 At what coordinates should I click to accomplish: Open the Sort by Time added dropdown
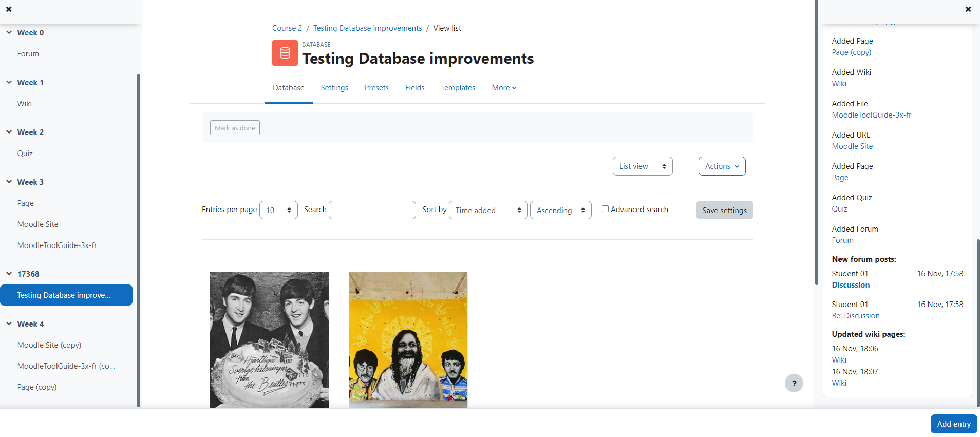488,210
